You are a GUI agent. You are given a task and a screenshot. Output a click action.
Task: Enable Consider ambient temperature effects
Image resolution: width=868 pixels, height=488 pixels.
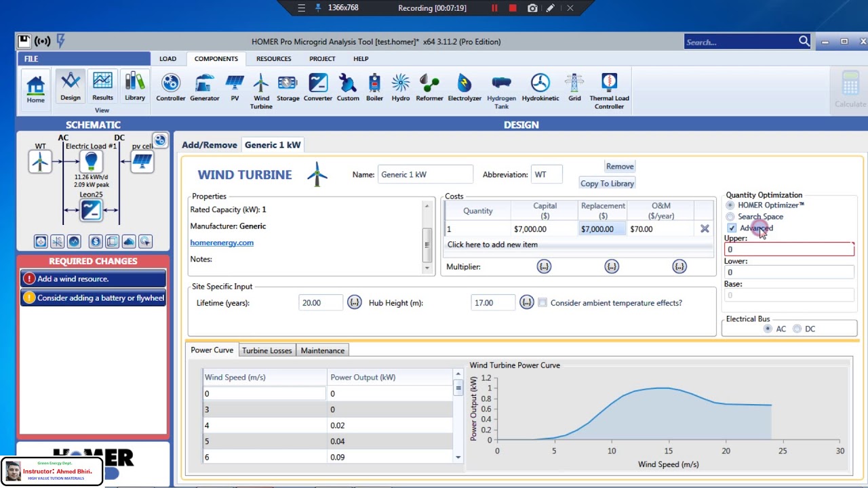[x=542, y=303]
